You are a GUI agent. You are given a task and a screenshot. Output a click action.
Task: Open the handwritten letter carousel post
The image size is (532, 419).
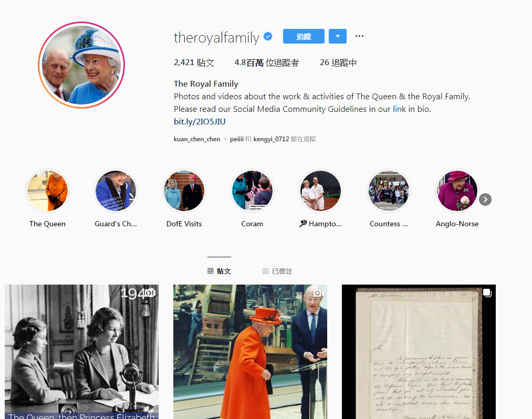click(419, 352)
